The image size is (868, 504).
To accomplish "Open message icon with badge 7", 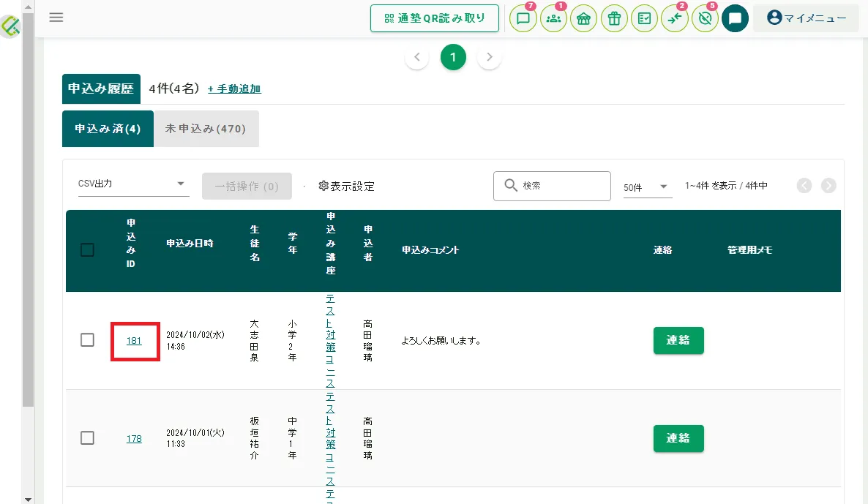I will point(523,18).
